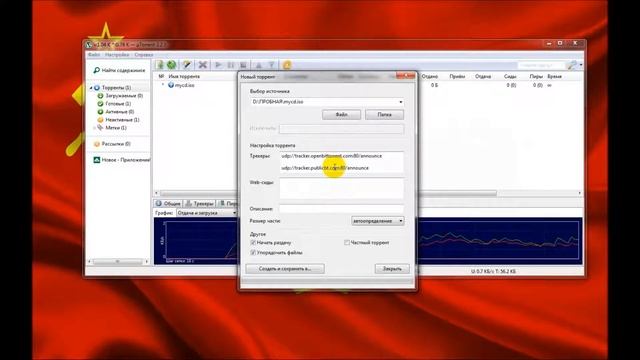This screenshot has width=640, height=360.
Task: Click the Файл button in the dialog
Action: click(341, 115)
